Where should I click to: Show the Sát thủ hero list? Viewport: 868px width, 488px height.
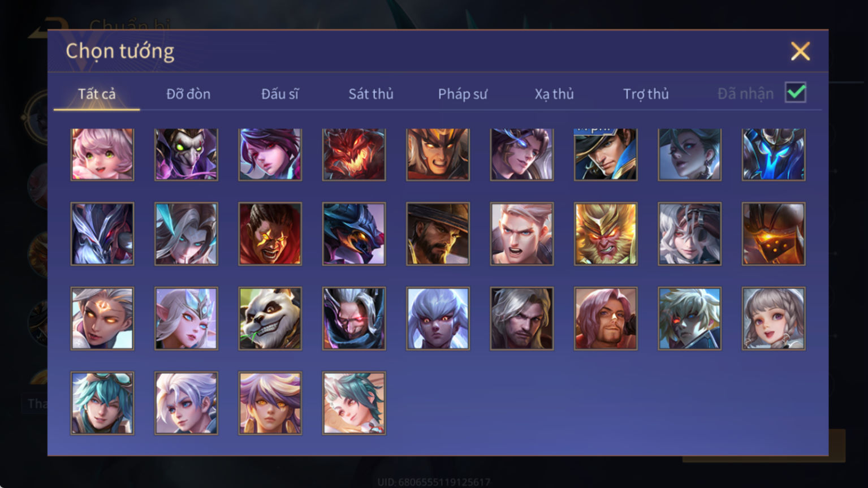click(371, 94)
